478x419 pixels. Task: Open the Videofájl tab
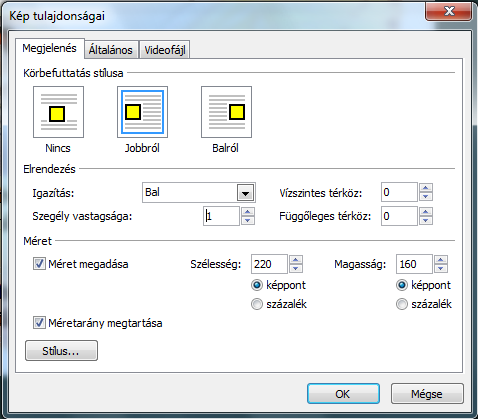[x=165, y=50]
